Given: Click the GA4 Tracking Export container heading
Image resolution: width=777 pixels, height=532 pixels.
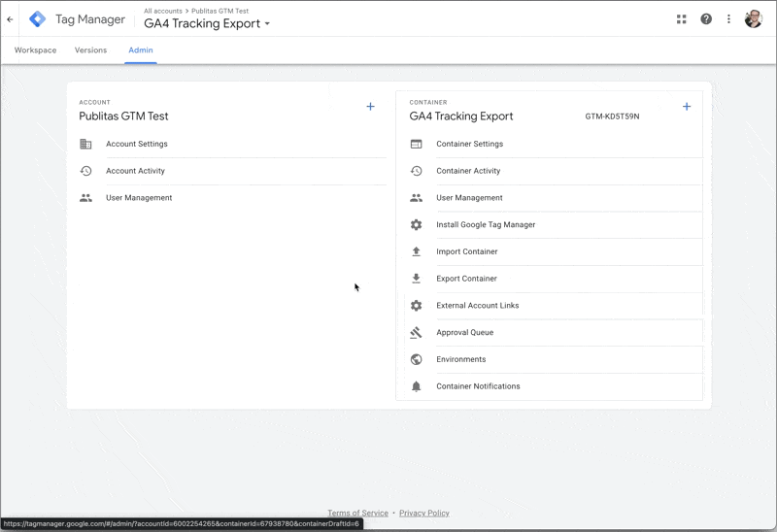Looking at the screenshot, I should pos(460,116).
